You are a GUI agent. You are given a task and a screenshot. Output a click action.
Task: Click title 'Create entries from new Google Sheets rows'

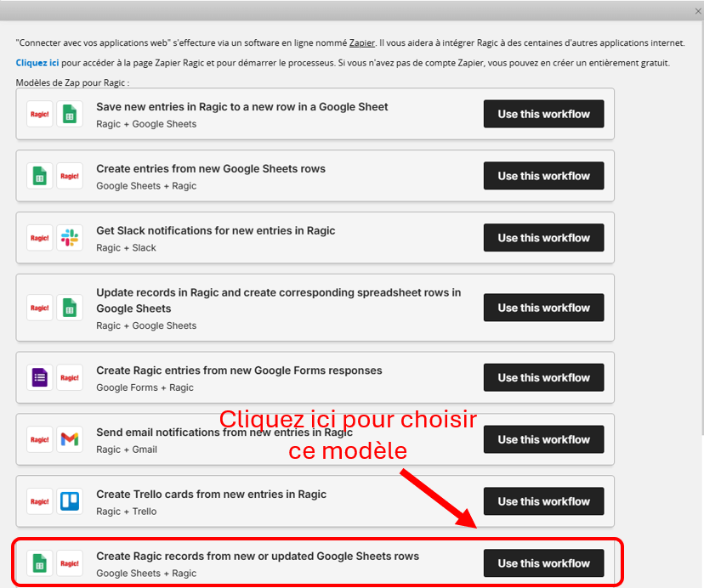coord(211,169)
